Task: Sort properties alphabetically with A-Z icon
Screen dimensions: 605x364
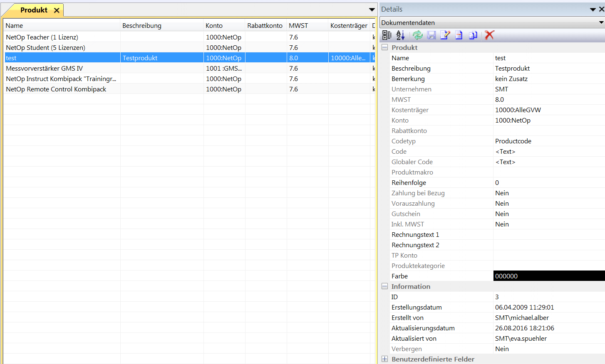Action: (x=400, y=35)
